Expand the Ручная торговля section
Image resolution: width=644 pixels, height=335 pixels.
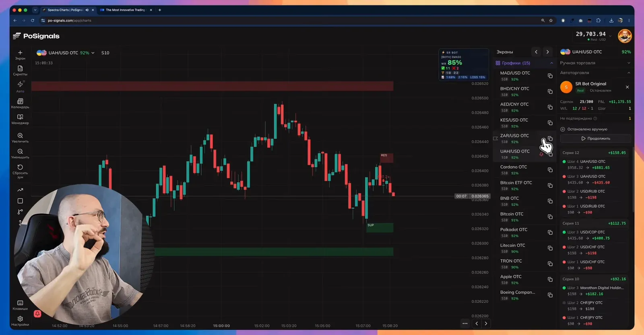(629, 63)
